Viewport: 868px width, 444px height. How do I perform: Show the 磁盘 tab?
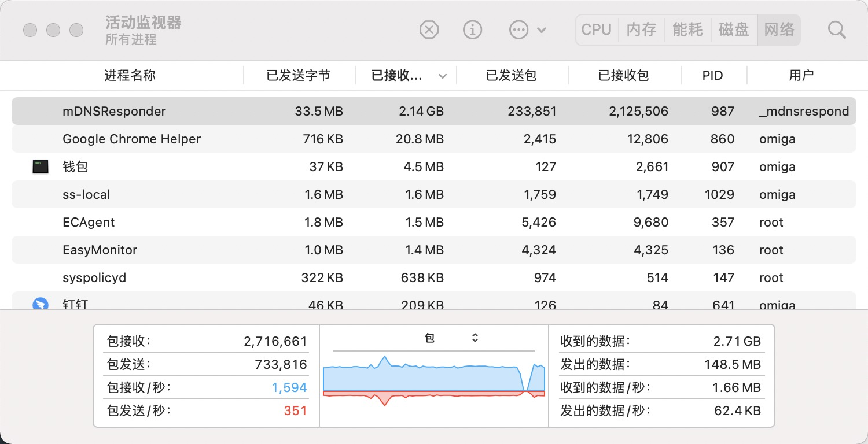click(734, 29)
